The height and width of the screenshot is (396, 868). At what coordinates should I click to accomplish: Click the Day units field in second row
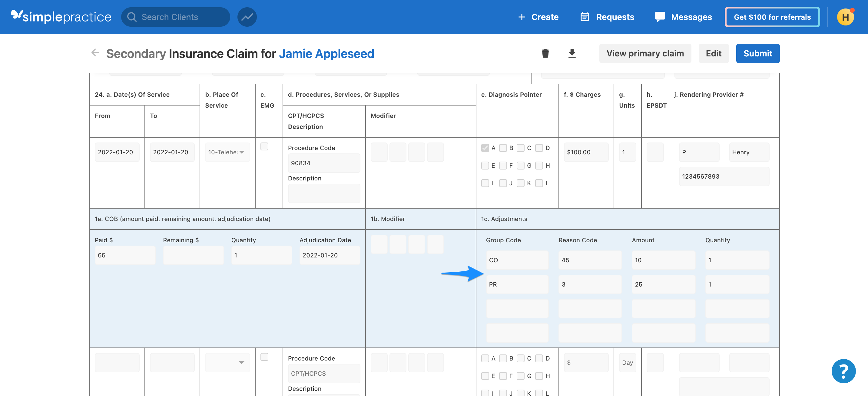click(628, 363)
